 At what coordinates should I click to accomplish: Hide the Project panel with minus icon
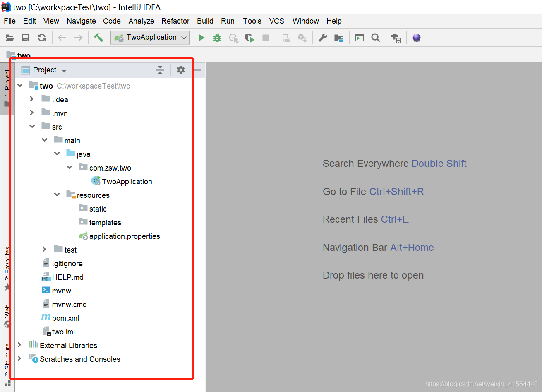197,70
